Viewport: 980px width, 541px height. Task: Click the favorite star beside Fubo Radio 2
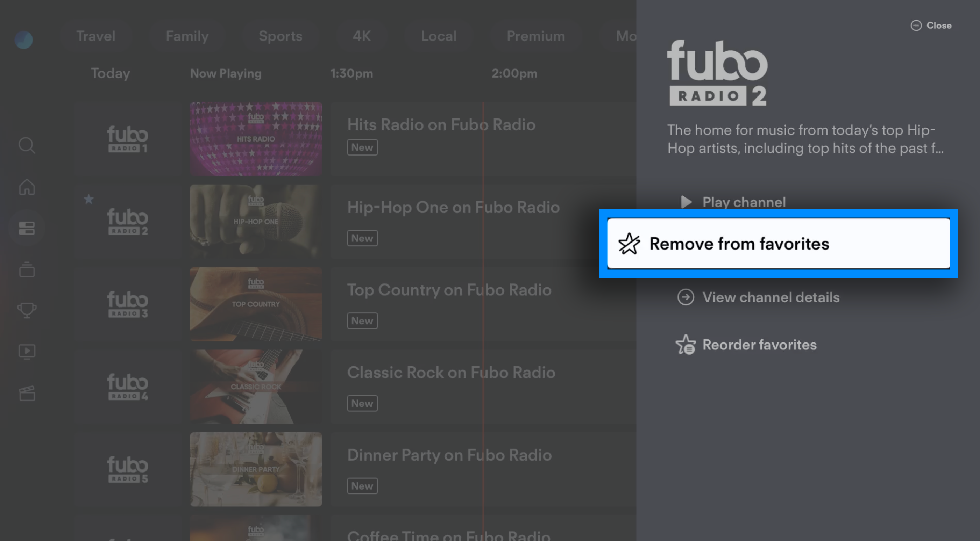pos(88,199)
